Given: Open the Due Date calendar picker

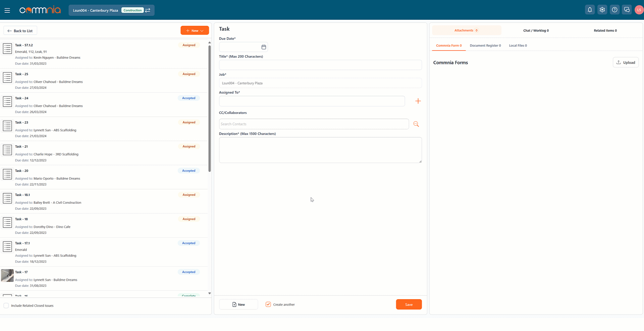Looking at the screenshot, I should tap(264, 47).
